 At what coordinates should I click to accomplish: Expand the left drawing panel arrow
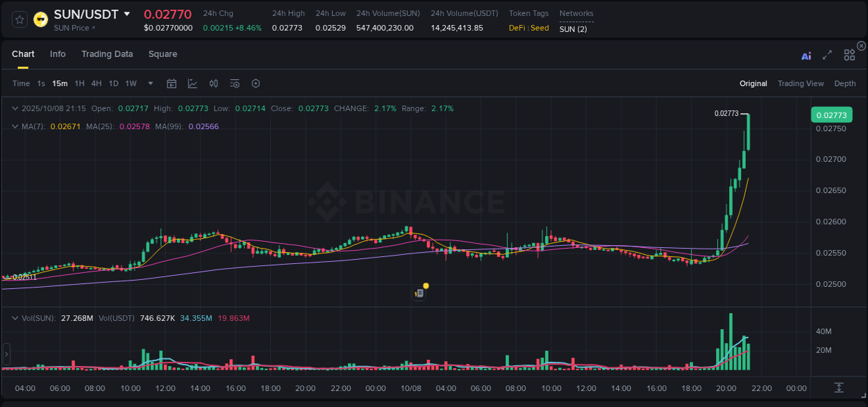[6, 354]
